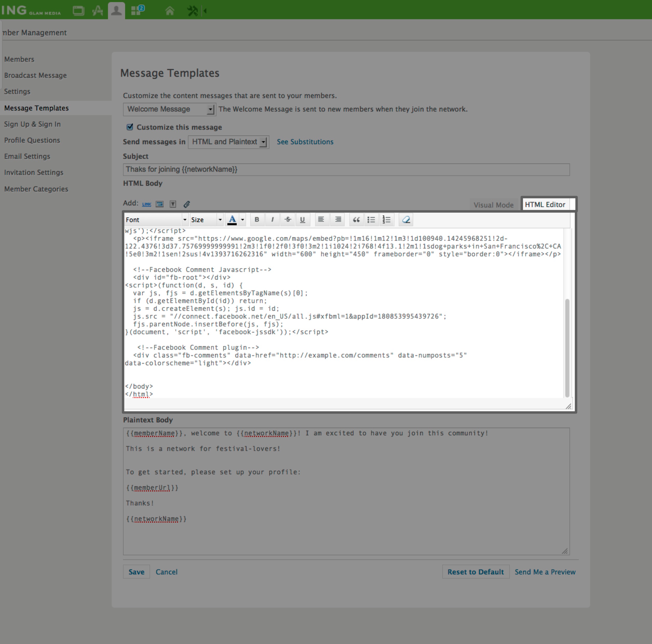Image resolution: width=652 pixels, height=644 pixels.
Task: Click inside the Plaintext Body textarea
Action: coord(346,491)
